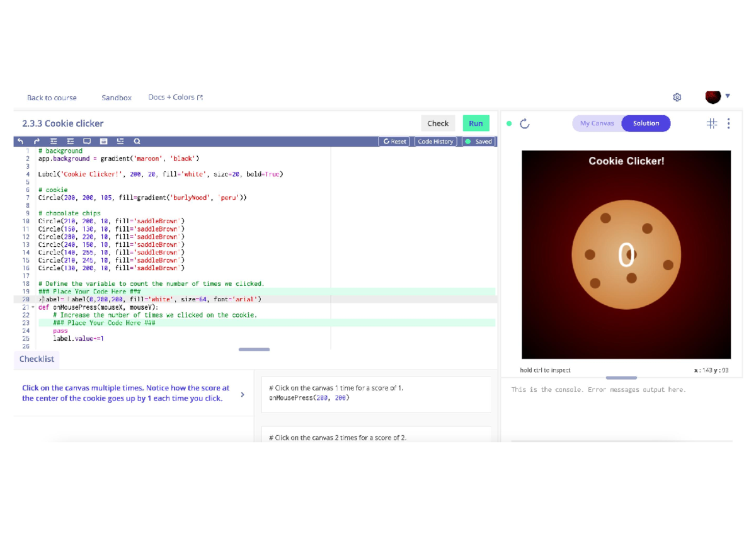Click the undo arrow in editor toolbar
The width and height of the screenshot is (756, 534).
[x=20, y=142]
